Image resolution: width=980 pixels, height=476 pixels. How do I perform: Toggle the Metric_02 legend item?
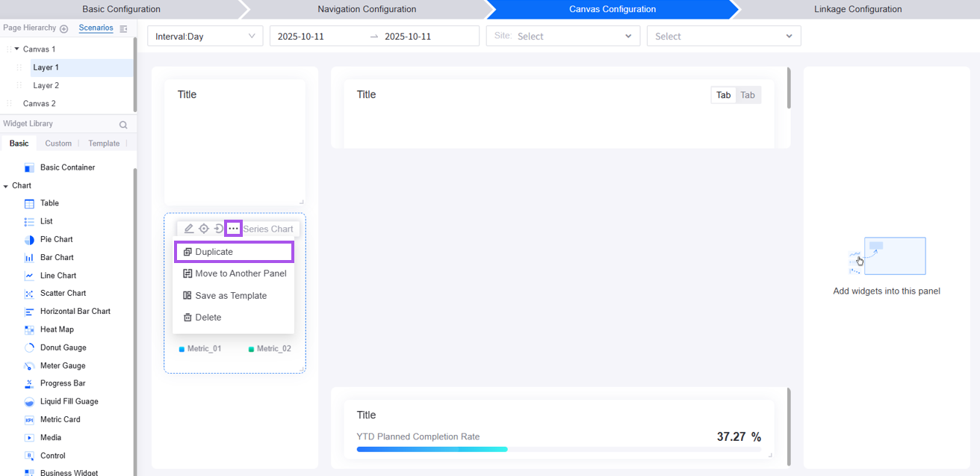[270, 349]
